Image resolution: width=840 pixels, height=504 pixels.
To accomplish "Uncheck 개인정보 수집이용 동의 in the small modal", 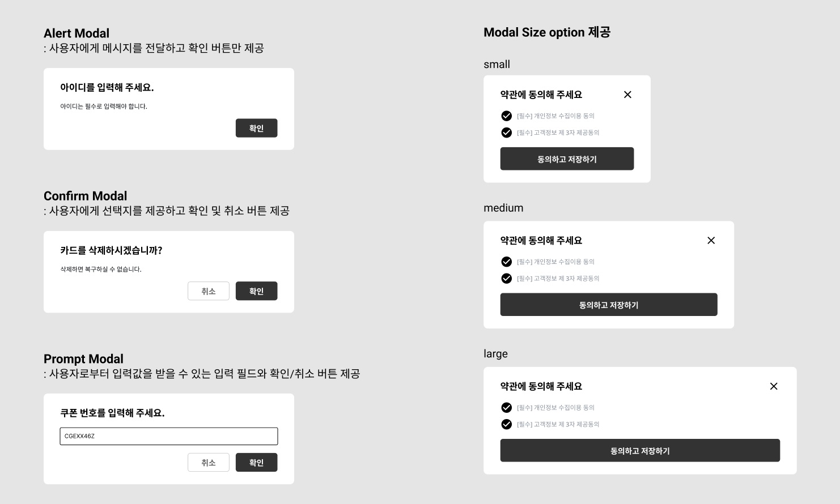I will tap(507, 116).
